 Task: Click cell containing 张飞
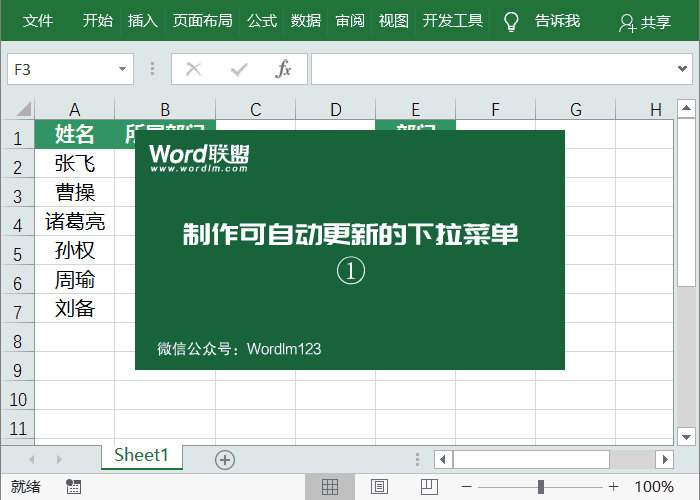click(x=75, y=163)
